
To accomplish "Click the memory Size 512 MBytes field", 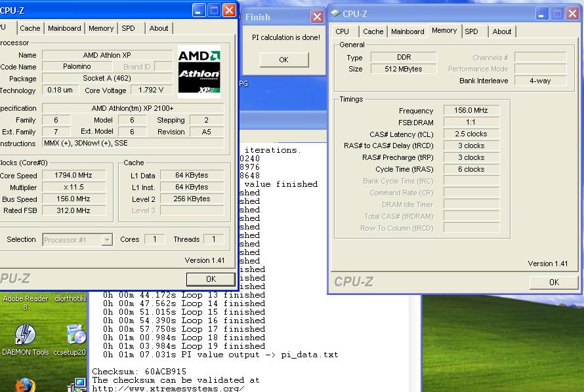I will click(x=404, y=69).
